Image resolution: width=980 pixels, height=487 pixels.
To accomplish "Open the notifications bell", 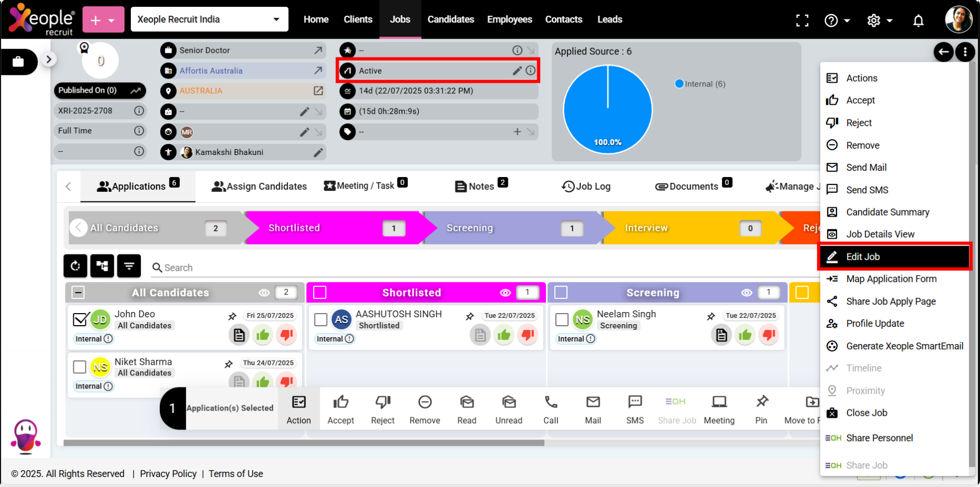I will [918, 20].
